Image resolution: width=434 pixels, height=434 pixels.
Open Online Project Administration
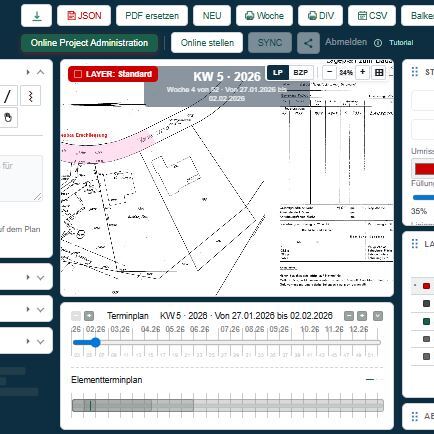(x=89, y=43)
